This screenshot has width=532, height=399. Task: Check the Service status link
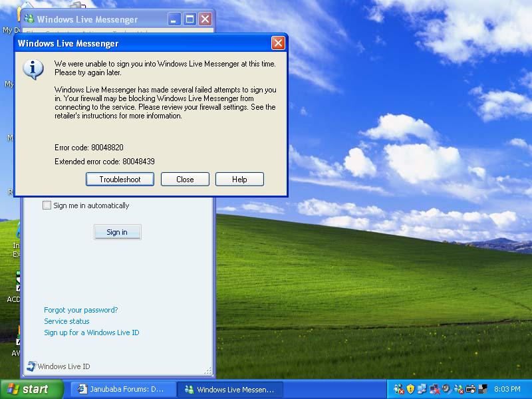(66, 321)
